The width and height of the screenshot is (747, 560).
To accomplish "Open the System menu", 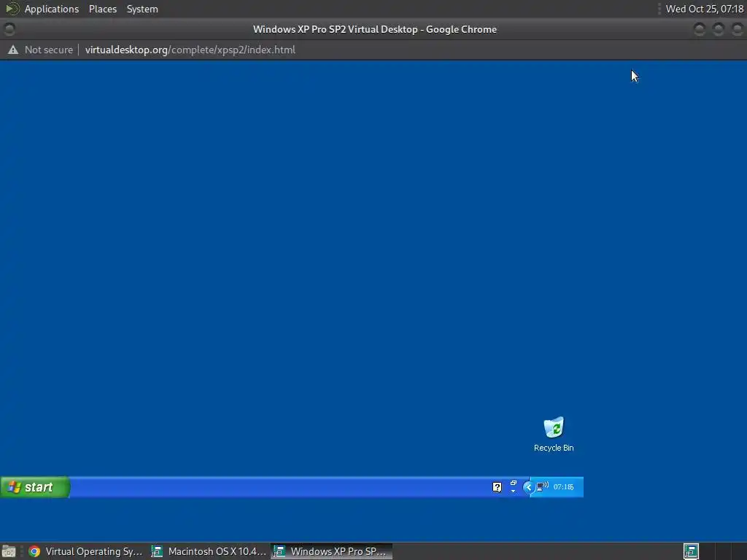I will (x=142, y=9).
